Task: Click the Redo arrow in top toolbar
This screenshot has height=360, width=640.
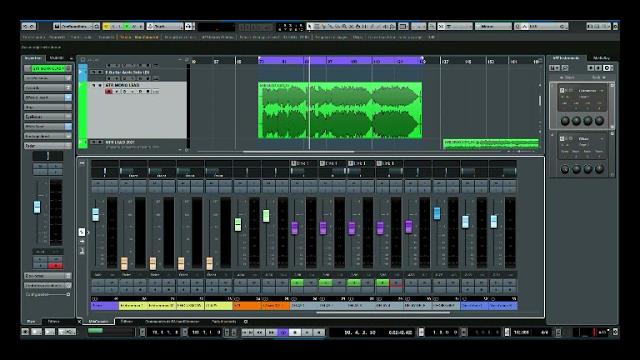Action: coord(33,26)
